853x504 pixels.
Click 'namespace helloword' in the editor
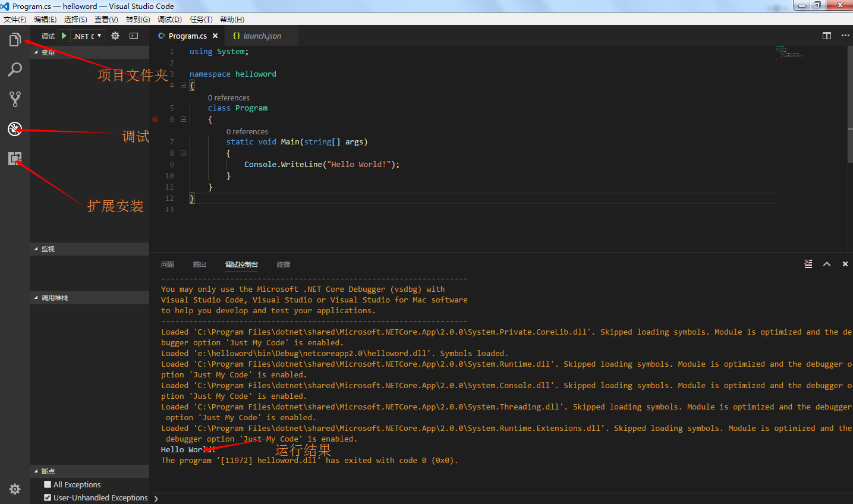(233, 74)
